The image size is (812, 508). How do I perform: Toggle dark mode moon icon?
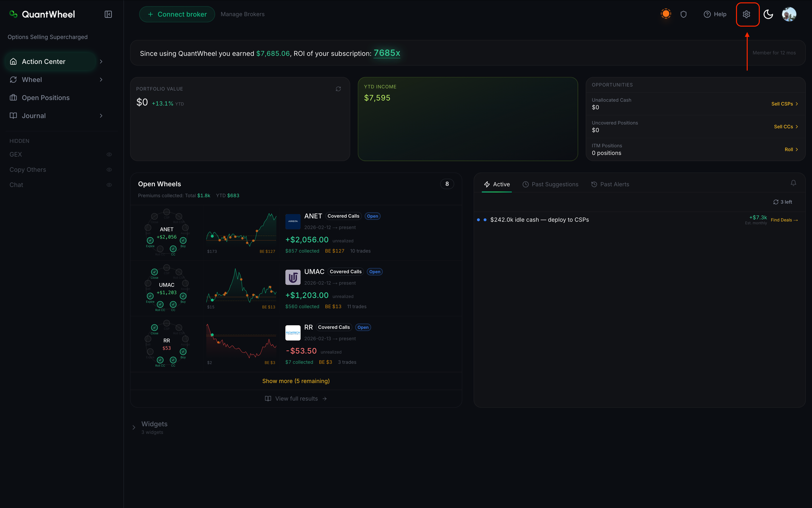[x=768, y=14]
